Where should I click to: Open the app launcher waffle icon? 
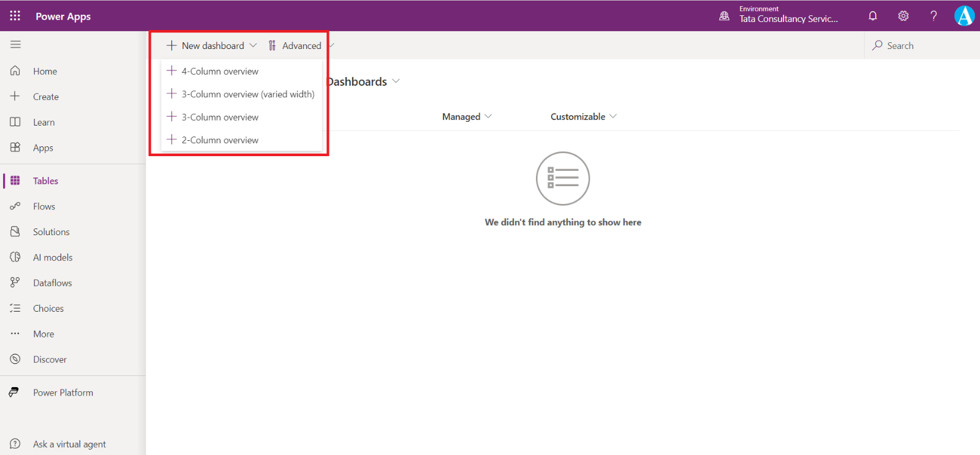click(15, 16)
